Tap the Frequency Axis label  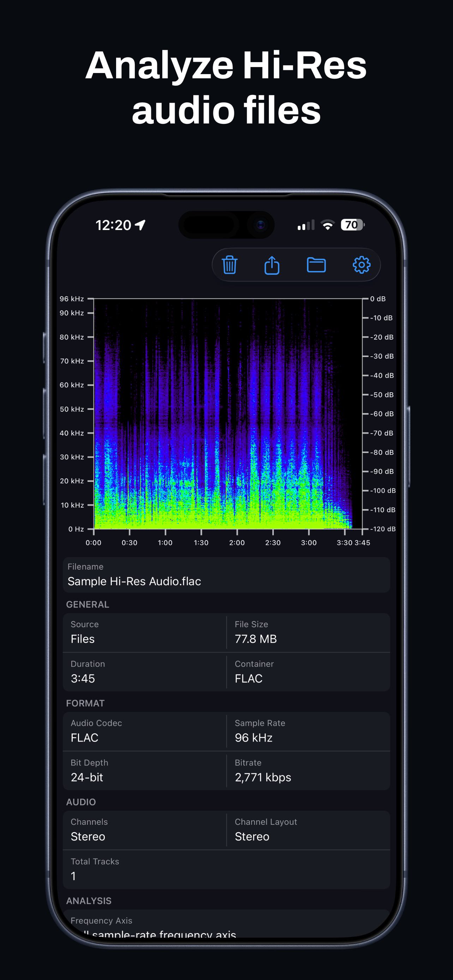coord(101,921)
